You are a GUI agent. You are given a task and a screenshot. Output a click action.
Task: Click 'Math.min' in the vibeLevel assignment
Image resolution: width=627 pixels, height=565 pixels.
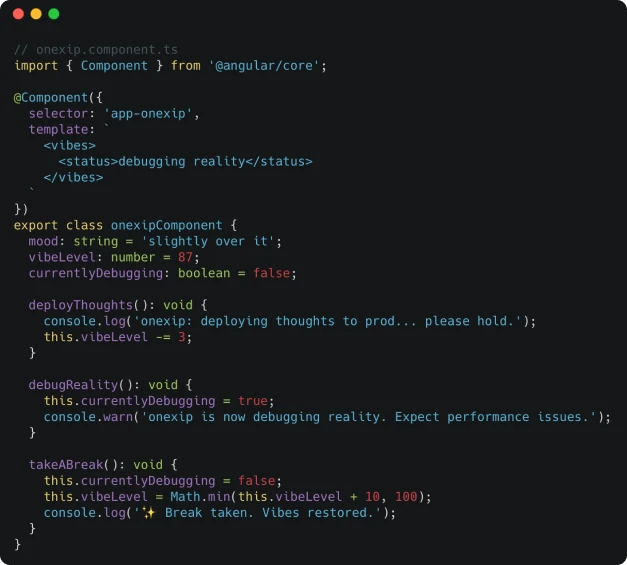pyautogui.click(x=200, y=497)
